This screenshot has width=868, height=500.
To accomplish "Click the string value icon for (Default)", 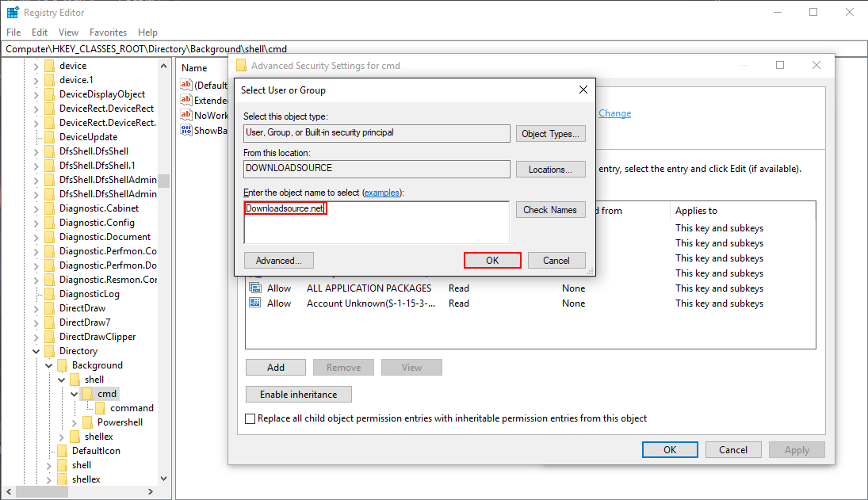I will pyautogui.click(x=186, y=85).
